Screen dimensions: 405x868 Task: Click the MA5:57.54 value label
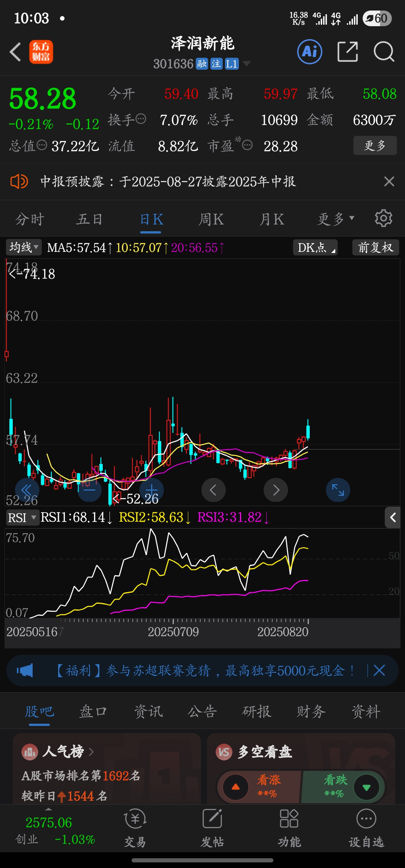79,248
